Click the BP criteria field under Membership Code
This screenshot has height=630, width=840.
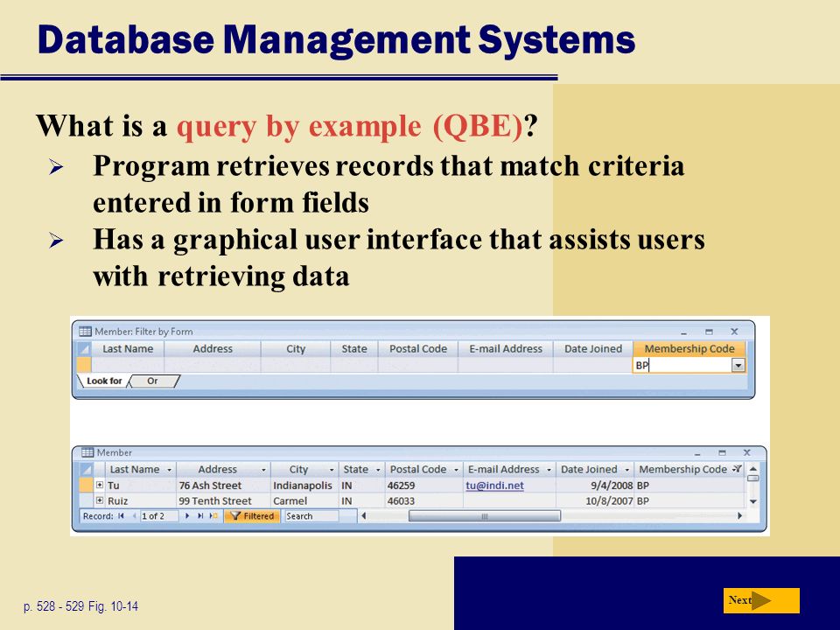coord(682,366)
